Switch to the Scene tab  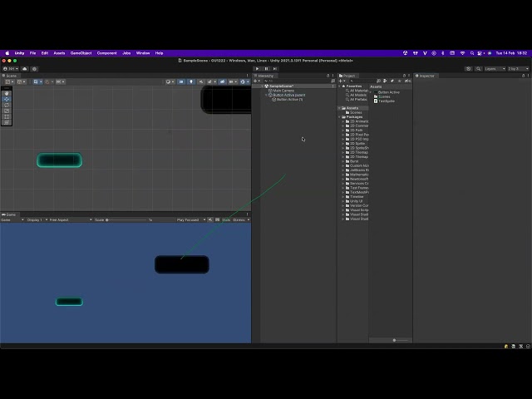(x=9, y=76)
